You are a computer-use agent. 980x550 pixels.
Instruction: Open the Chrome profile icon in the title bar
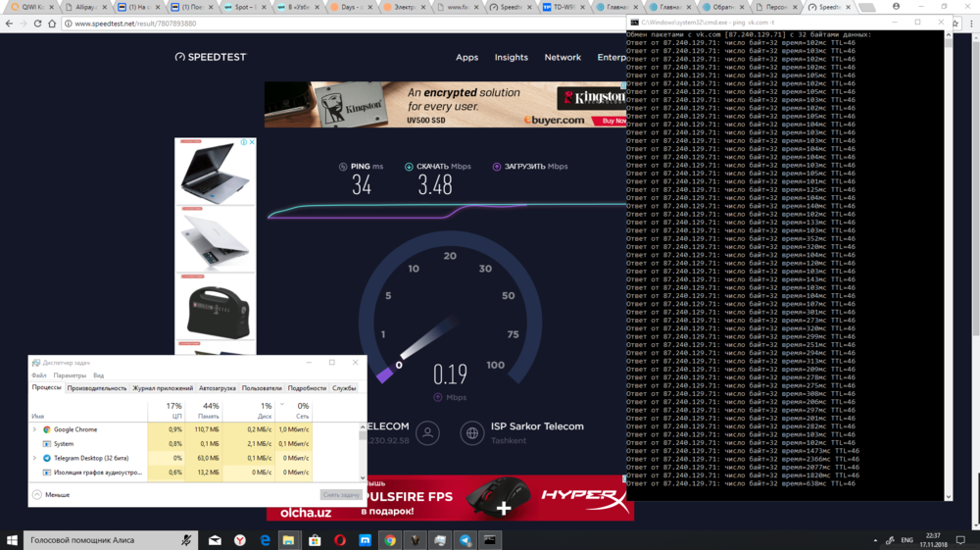pyautogui.click(x=897, y=6)
